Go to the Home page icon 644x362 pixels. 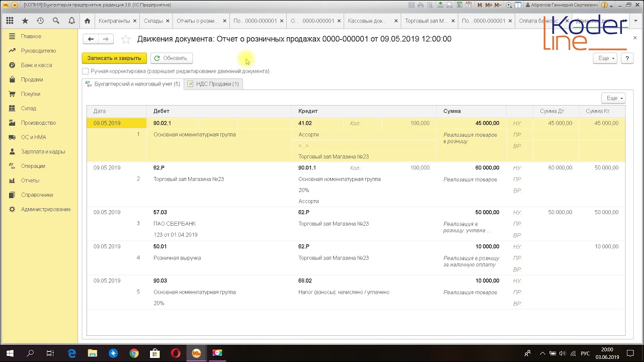click(88, 21)
